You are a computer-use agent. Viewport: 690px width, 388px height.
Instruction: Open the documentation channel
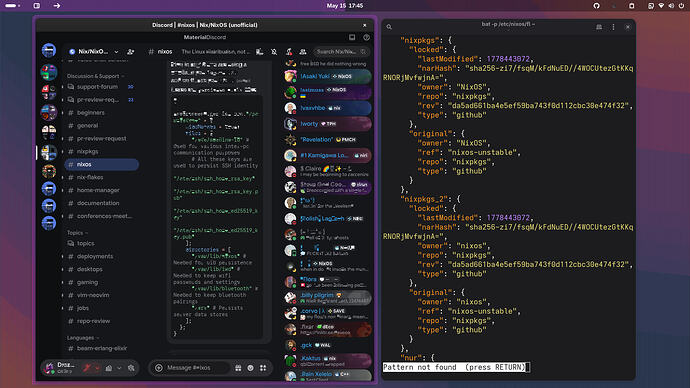click(x=101, y=203)
